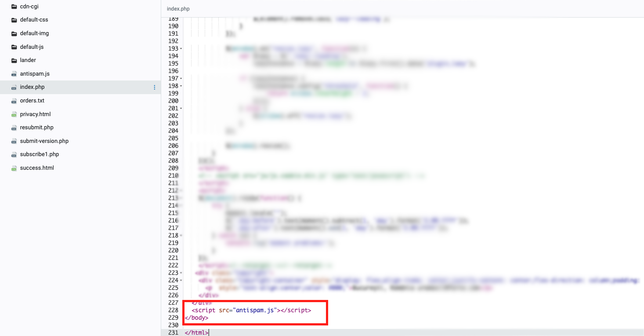Click line number 230 in the gutter
Screen dimensions: 644x336
point(173,325)
